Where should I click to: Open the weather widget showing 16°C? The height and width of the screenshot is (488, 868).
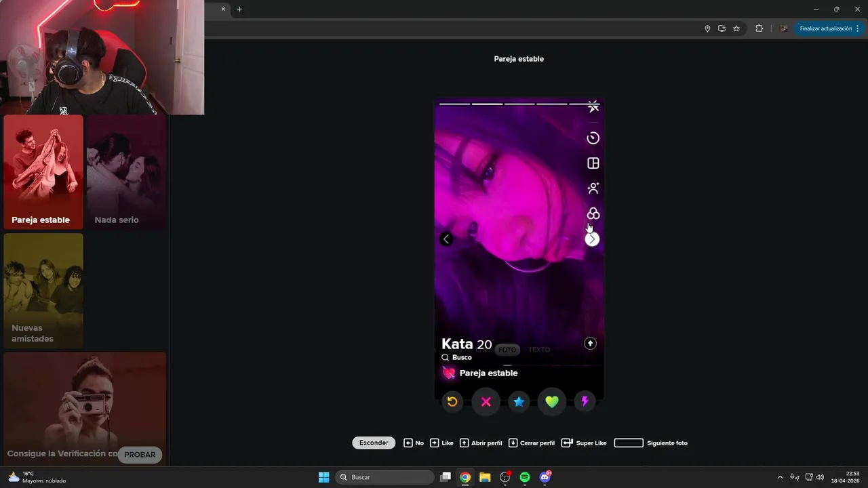click(x=37, y=477)
